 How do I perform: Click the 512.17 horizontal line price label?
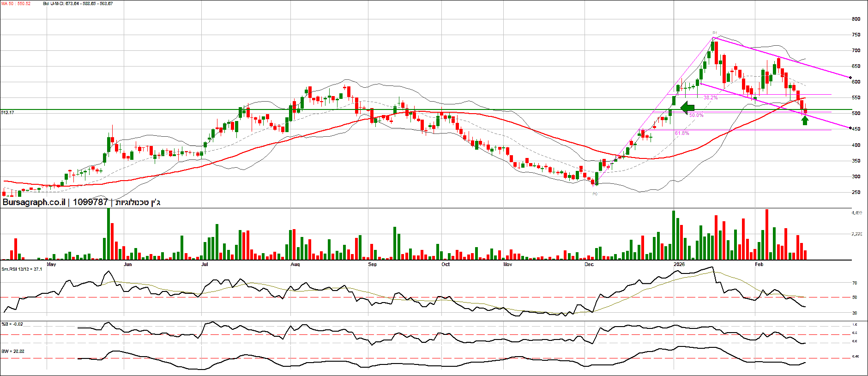click(x=7, y=112)
